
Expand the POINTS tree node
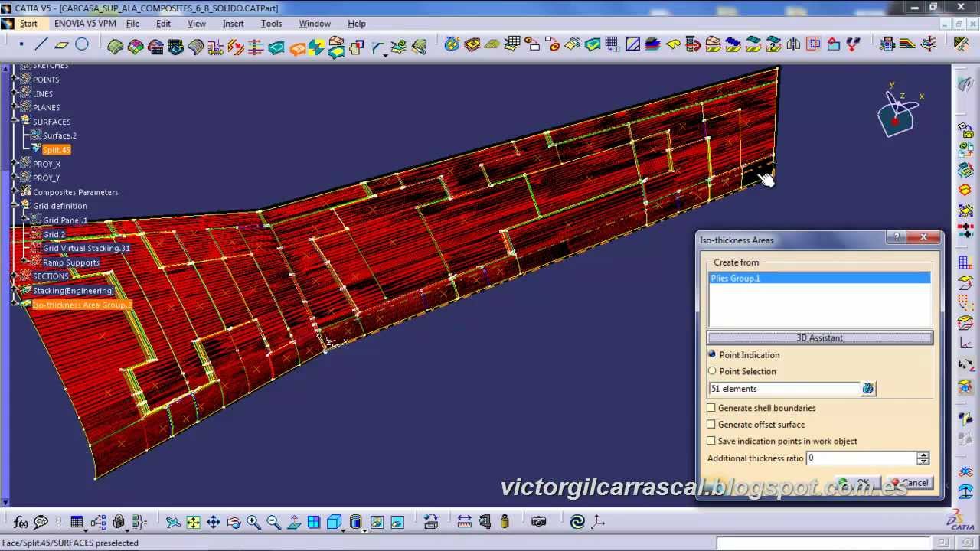(x=15, y=80)
